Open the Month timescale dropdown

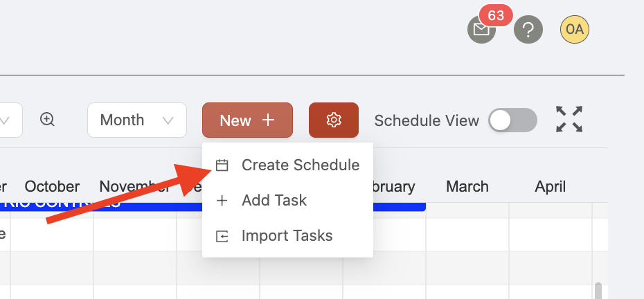[137, 120]
